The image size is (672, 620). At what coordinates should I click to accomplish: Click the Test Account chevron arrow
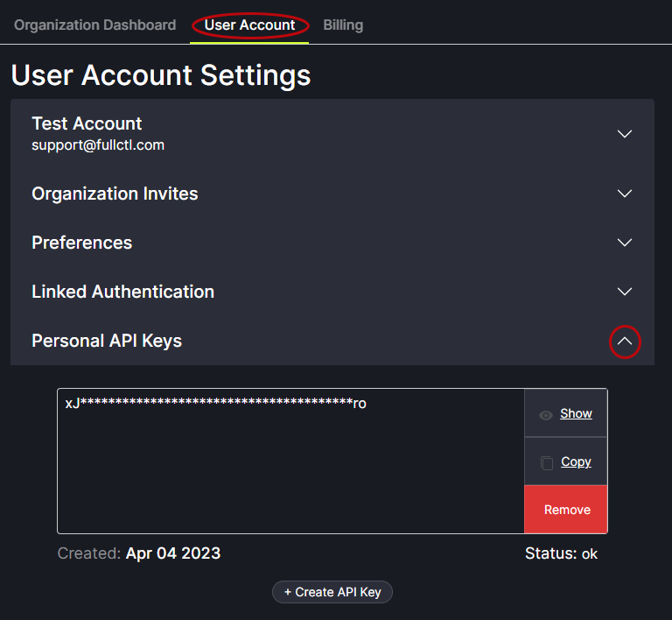[625, 134]
